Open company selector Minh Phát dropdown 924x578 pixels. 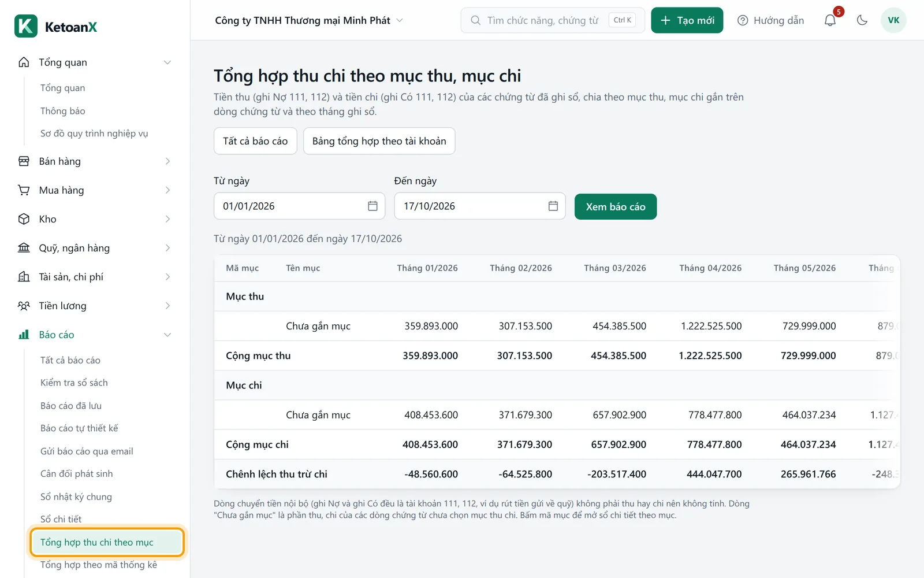309,20
